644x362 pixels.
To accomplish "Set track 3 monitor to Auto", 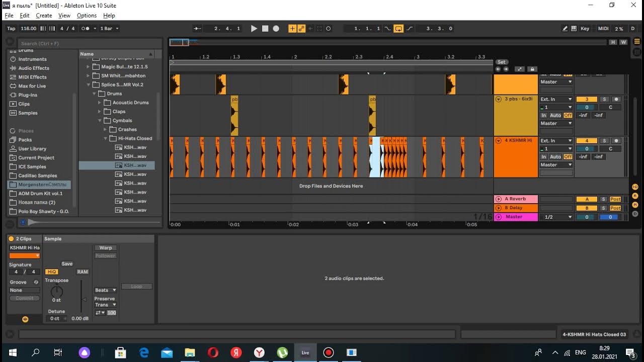I will click(x=555, y=116).
